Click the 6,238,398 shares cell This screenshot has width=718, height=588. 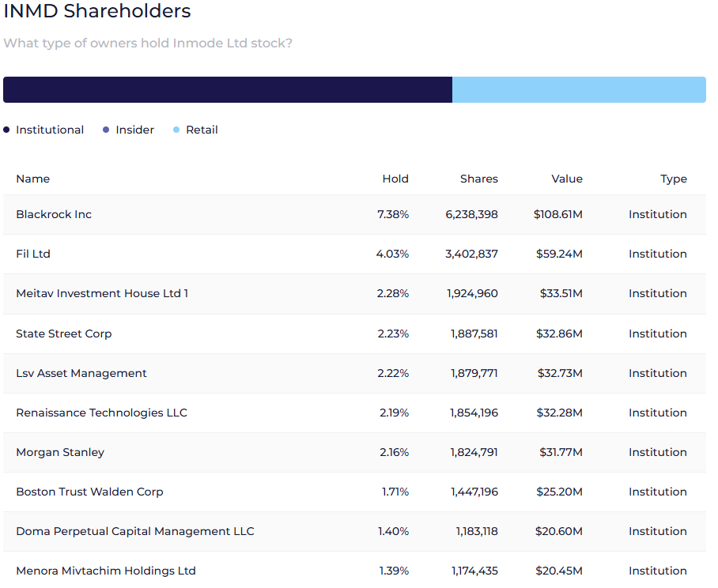[471, 215]
